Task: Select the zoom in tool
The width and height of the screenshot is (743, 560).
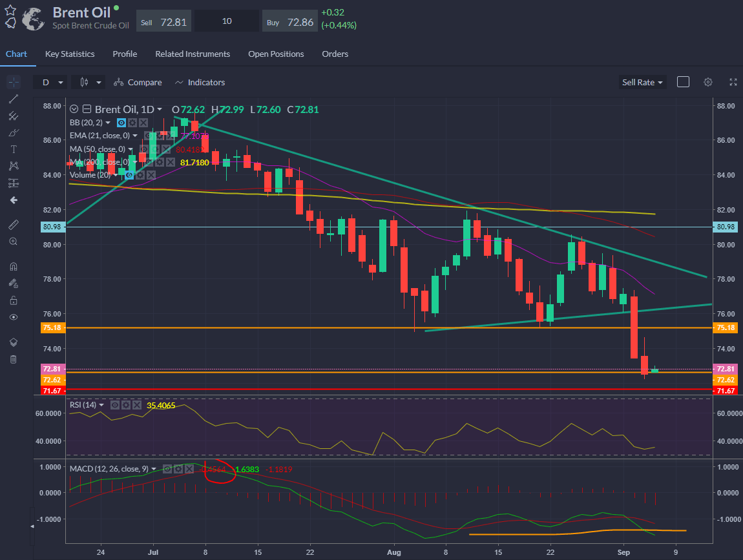Action: (x=14, y=242)
